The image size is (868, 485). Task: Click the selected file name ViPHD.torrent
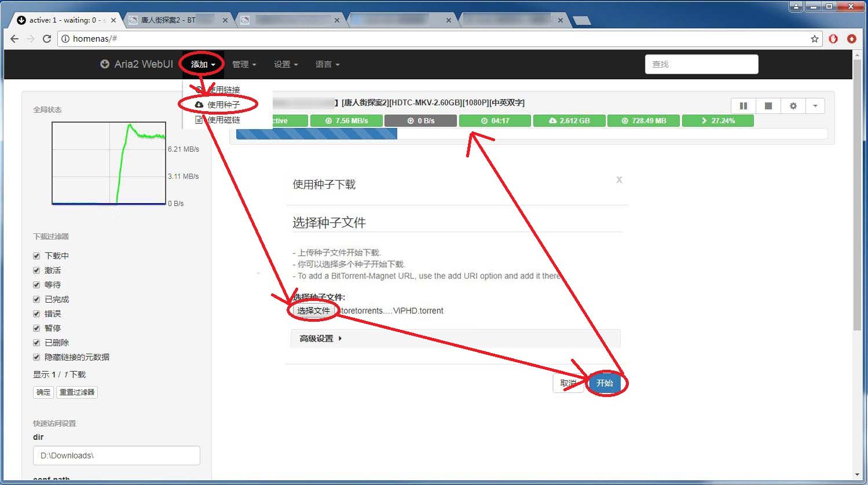click(392, 311)
